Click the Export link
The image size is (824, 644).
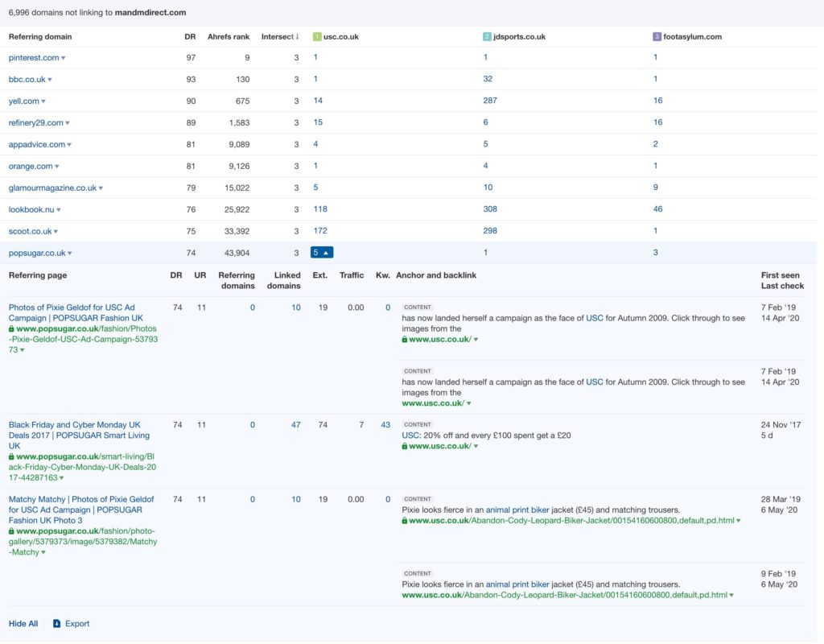[x=77, y=624]
